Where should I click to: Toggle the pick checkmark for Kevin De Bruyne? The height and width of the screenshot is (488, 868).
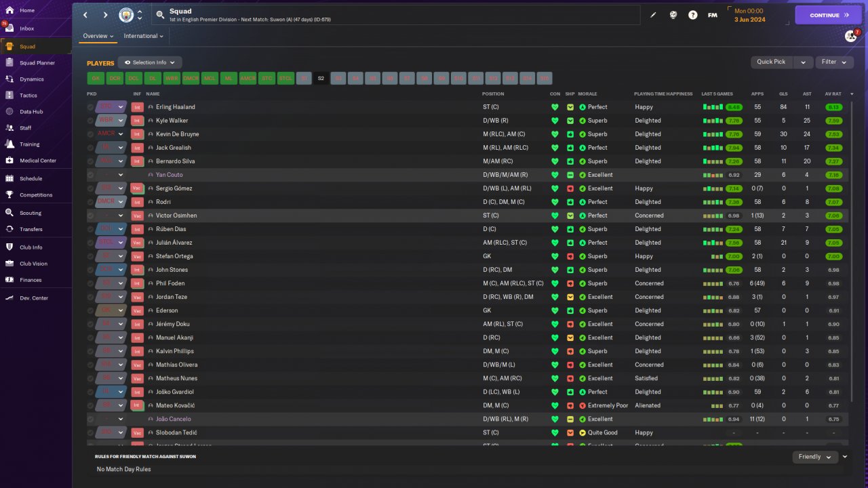[91, 134]
